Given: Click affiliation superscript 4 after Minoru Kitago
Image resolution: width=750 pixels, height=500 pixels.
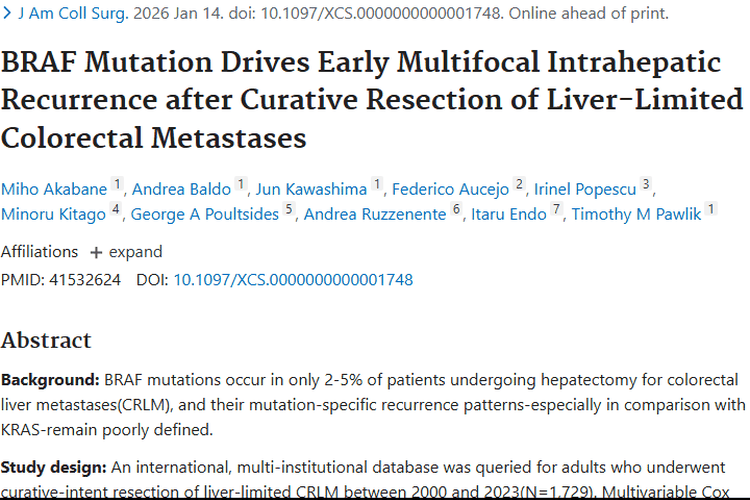Looking at the screenshot, I should [x=117, y=210].
